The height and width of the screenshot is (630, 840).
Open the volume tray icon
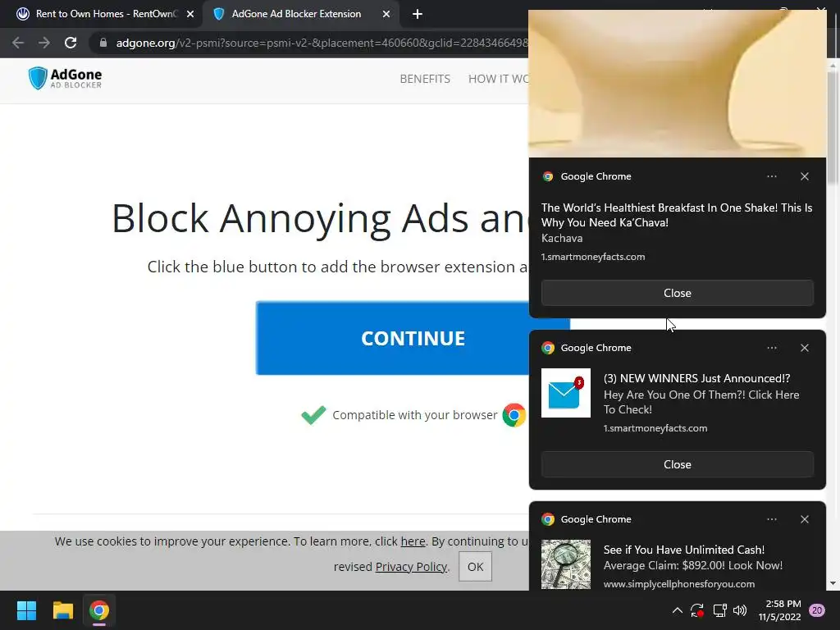740,610
